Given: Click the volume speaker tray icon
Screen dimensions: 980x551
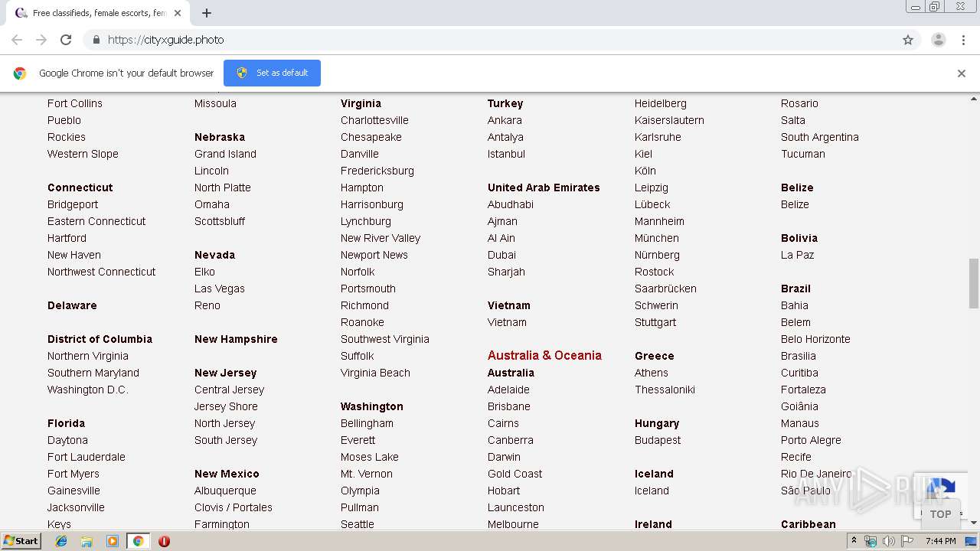Looking at the screenshot, I should [889, 541].
